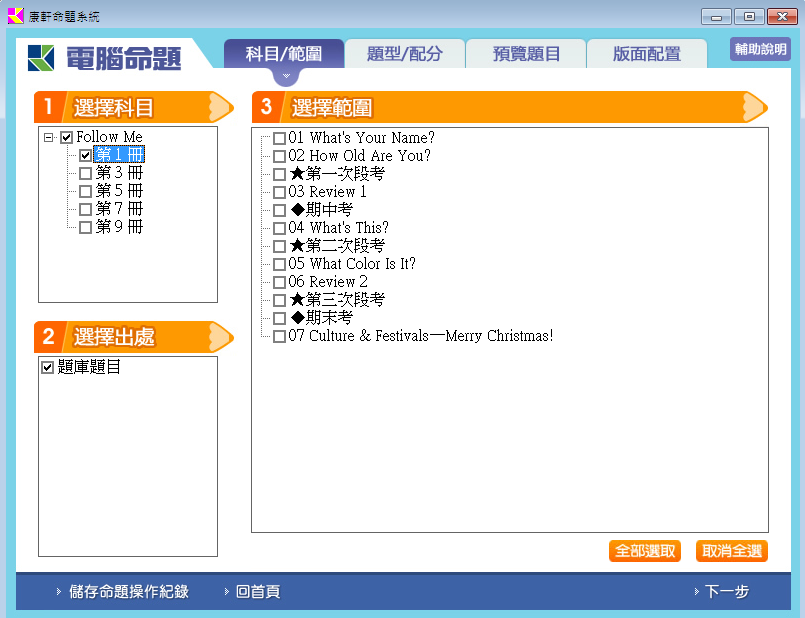
Task: Check 02 How Old Are You? checkbox
Action: pyautogui.click(x=279, y=156)
